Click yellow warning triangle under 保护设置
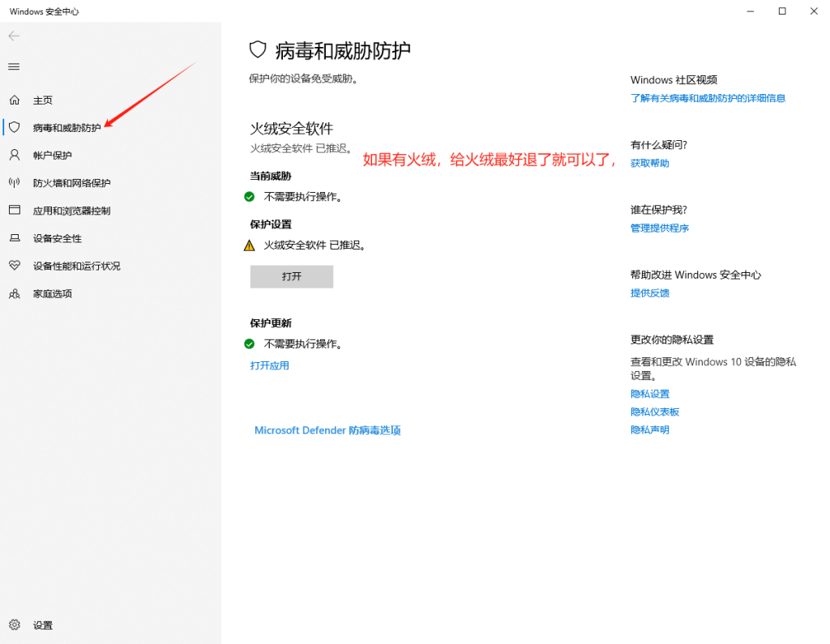 [x=250, y=245]
